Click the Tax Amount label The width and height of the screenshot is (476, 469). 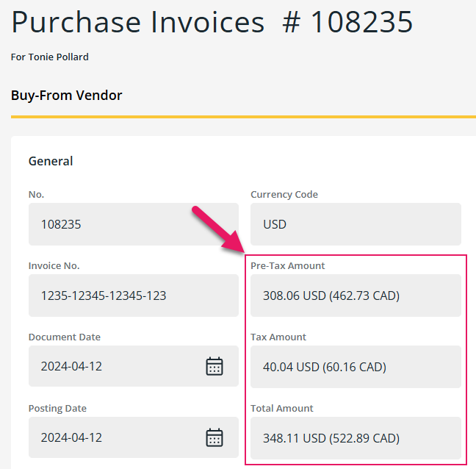[x=278, y=337]
